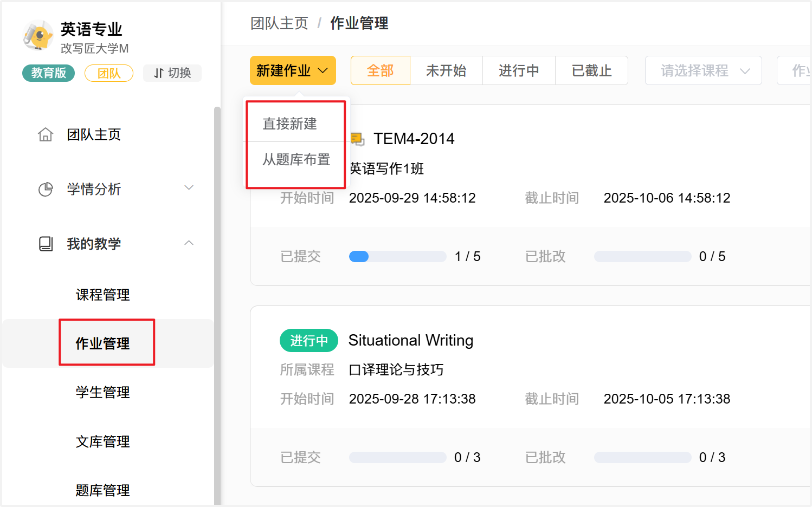Choose 从题库布置 menu option
This screenshot has height=507, width=812.
(x=296, y=160)
